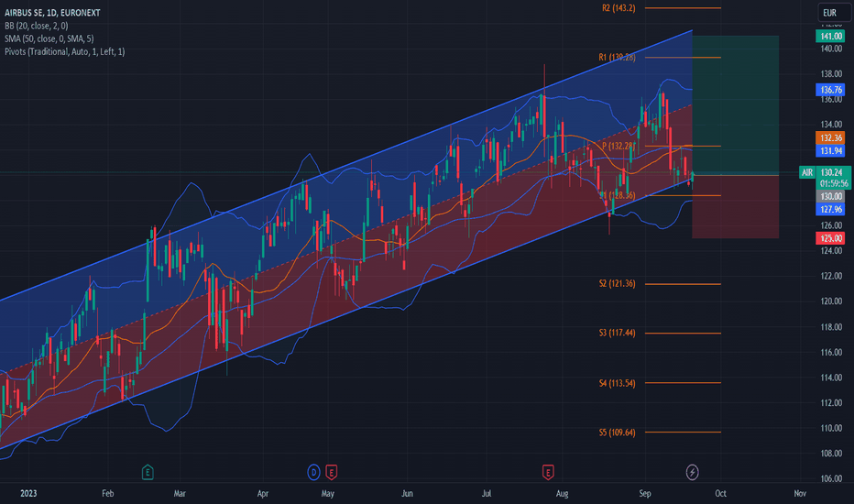Select the green profit zone of the long position
The image size is (854, 504).
click(735, 105)
